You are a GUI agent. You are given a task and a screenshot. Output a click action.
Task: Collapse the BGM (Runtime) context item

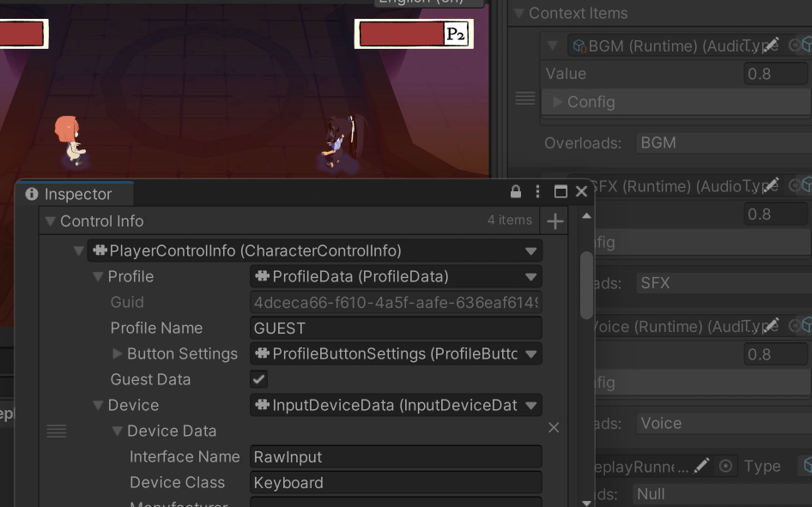click(553, 46)
